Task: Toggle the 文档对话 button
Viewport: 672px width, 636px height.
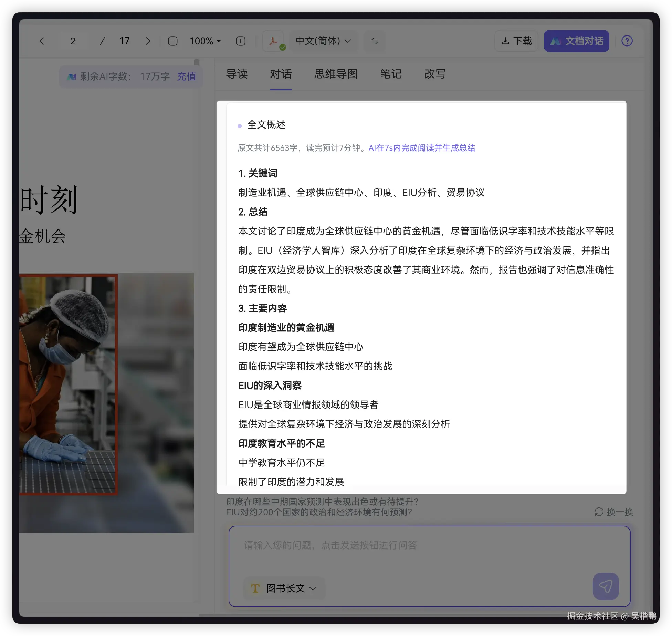Action: coord(577,41)
